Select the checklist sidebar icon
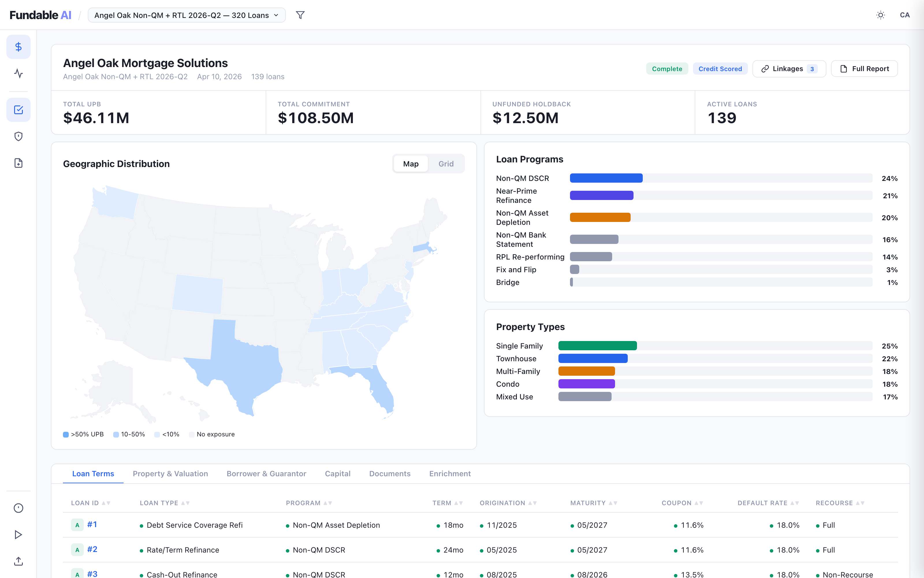Screen dimensions: 924x578 click(18, 110)
